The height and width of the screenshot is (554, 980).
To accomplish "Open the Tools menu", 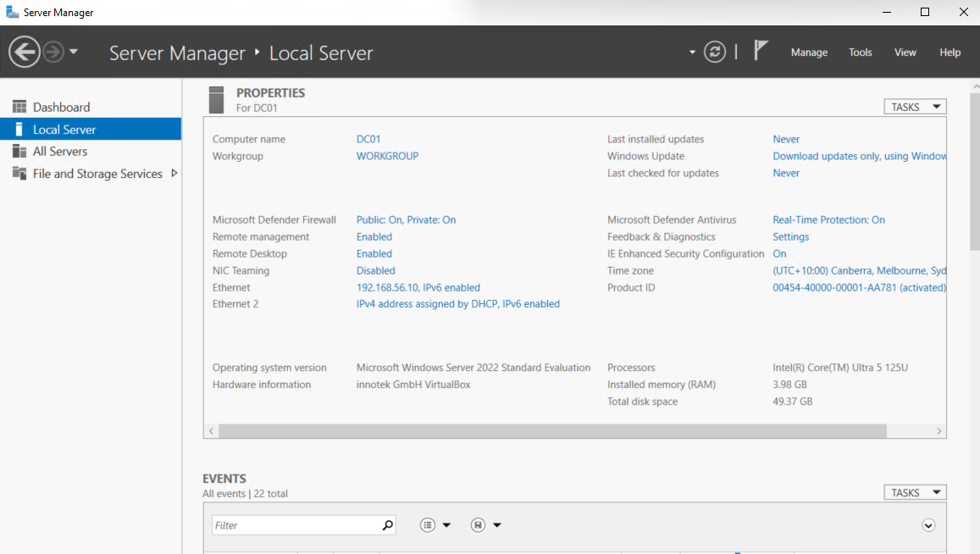I will [860, 53].
